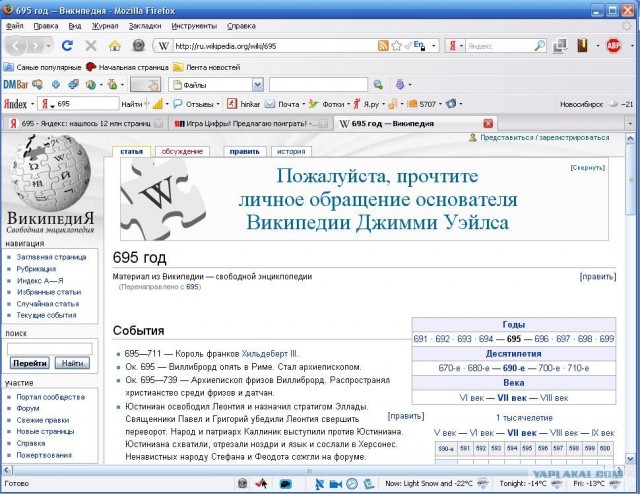Open Самые популярные bookmark
The image size is (640, 494).
click(x=42, y=67)
